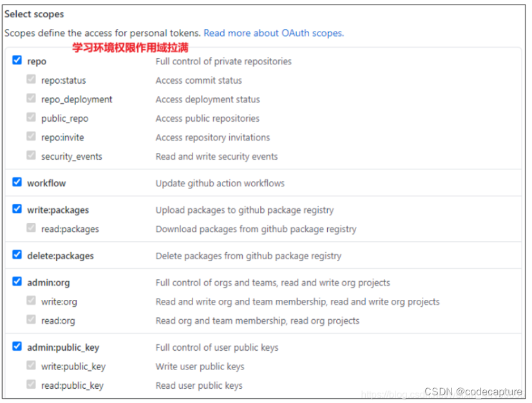Uncheck the delete:packages checkbox
Screen dimensions: 532x403
point(17,255)
